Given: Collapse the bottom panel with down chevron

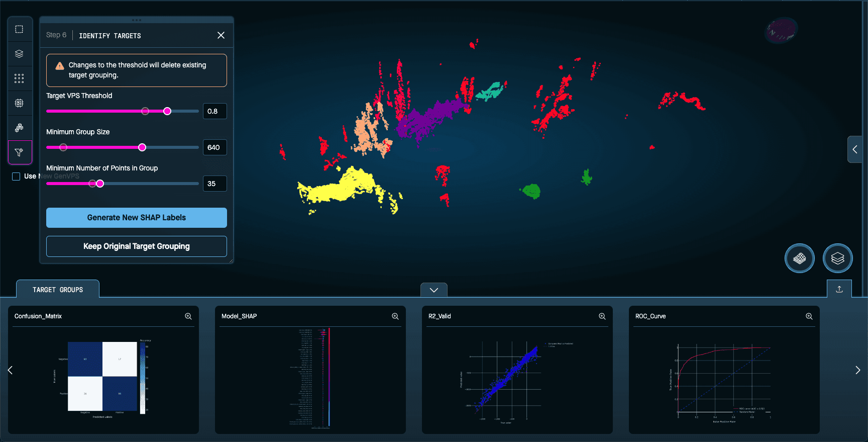Looking at the screenshot, I should coord(434,290).
